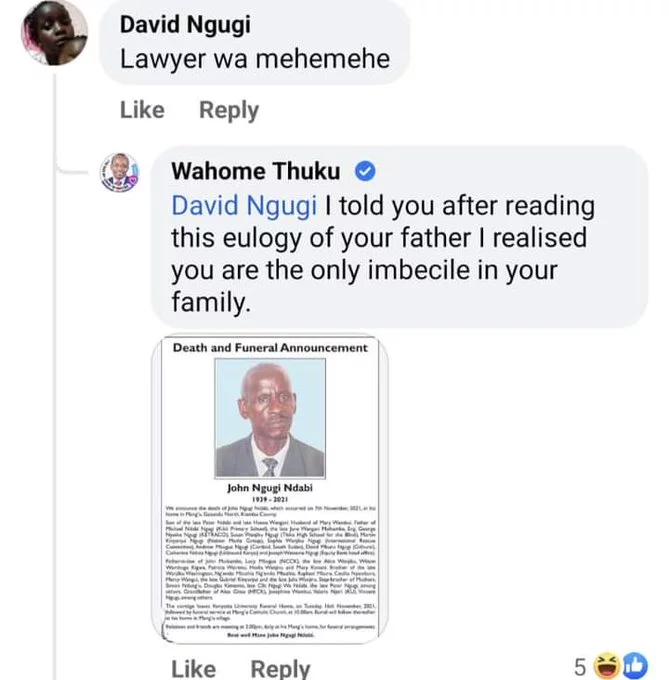
Task: Like the "Lawyer wa mehemehe" comment
Action: [141, 110]
